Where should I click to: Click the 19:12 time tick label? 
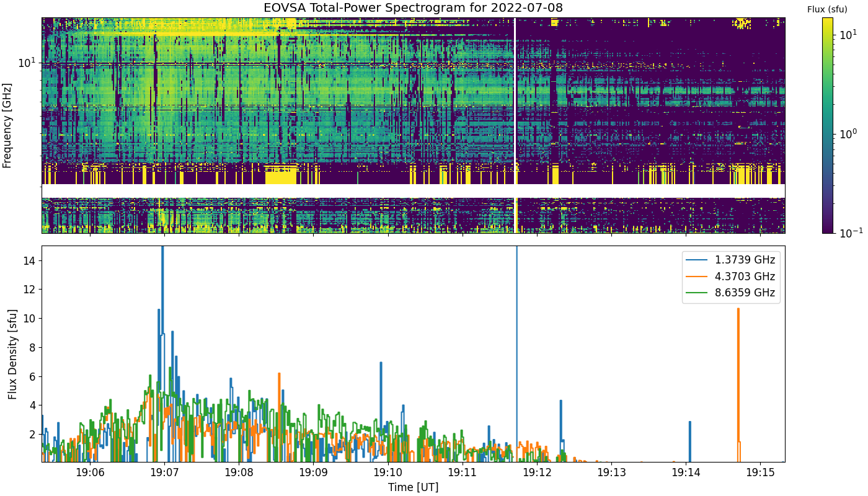click(x=537, y=472)
